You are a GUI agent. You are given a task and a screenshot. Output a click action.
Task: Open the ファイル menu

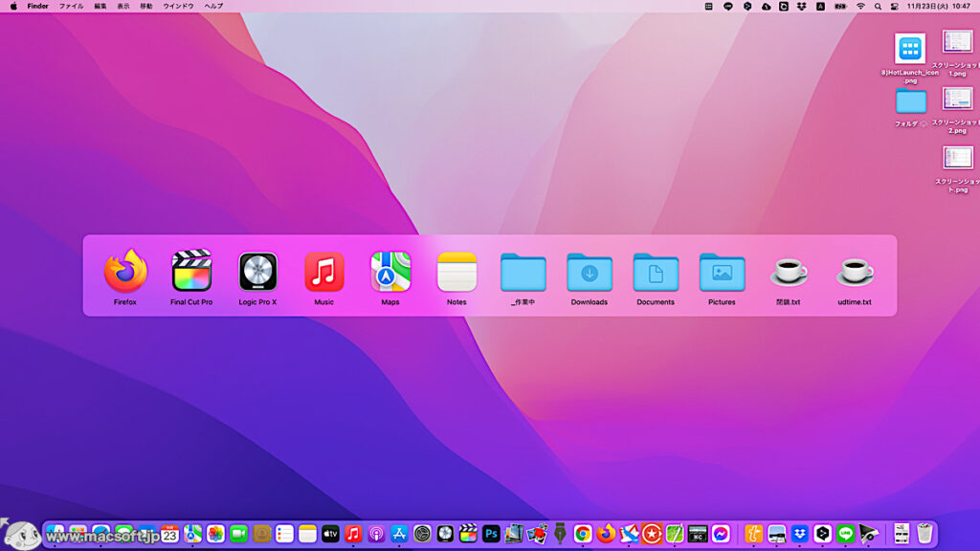[x=71, y=7]
